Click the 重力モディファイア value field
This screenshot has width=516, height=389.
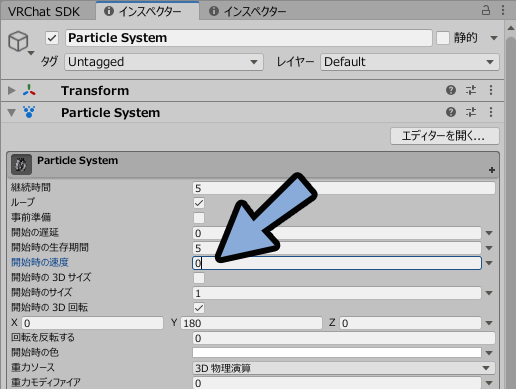click(337, 383)
